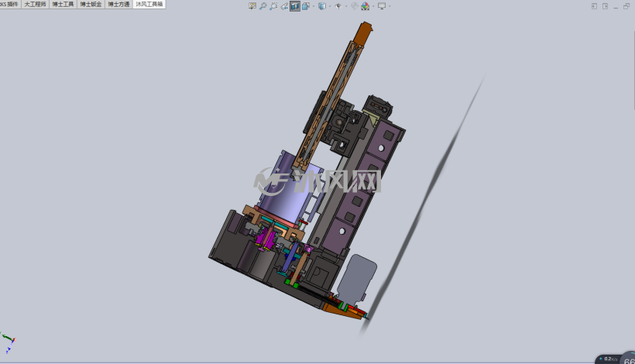Minimize the document window
Screen dimensions: 635x364
click(616, 6)
